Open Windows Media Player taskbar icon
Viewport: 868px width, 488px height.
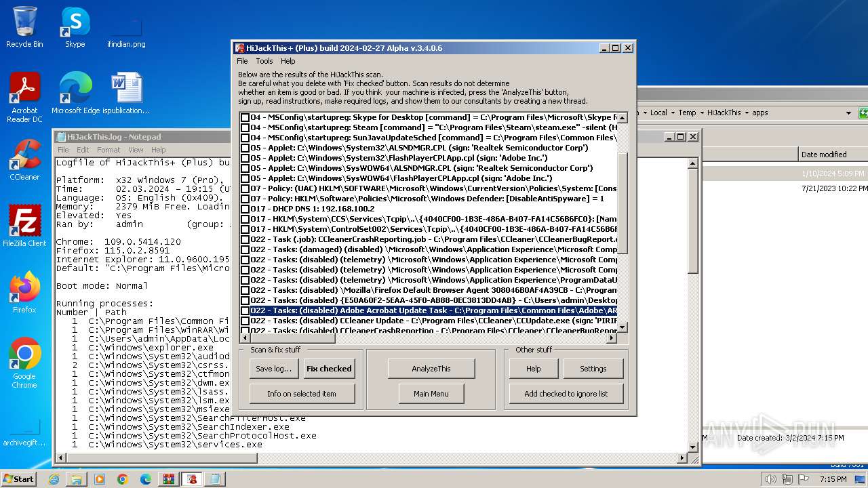click(x=100, y=479)
